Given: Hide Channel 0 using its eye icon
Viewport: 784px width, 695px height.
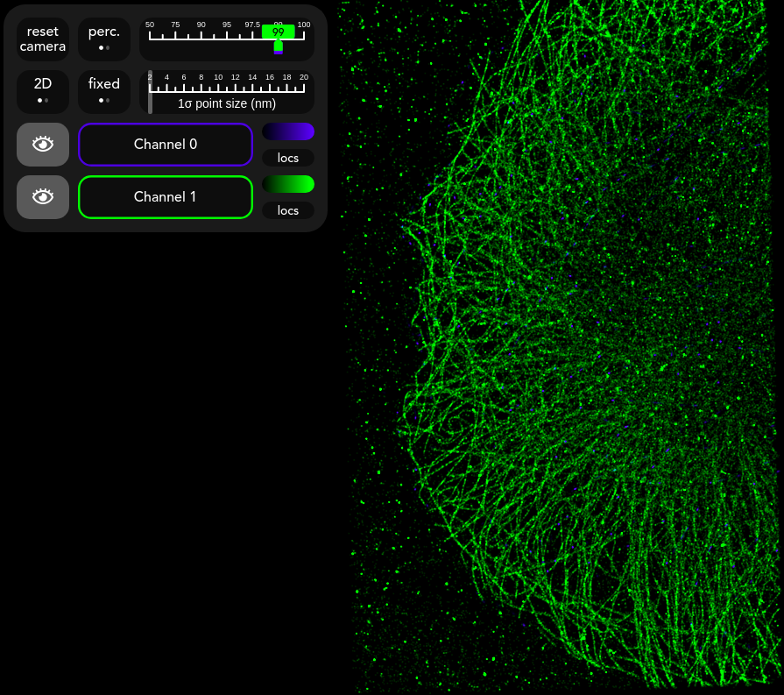Looking at the screenshot, I should click(43, 145).
